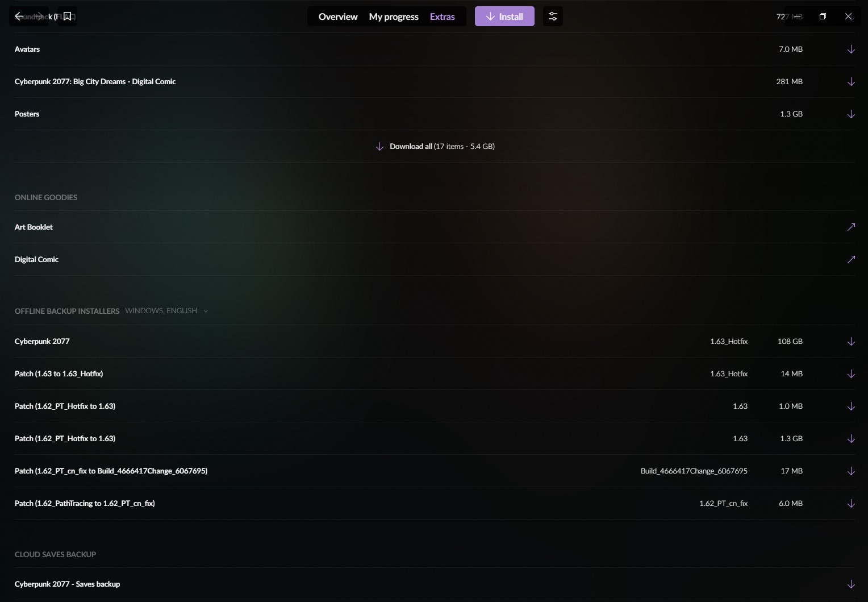Click the 281 MB size value
This screenshot has height=602, width=868.
click(789, 82)
